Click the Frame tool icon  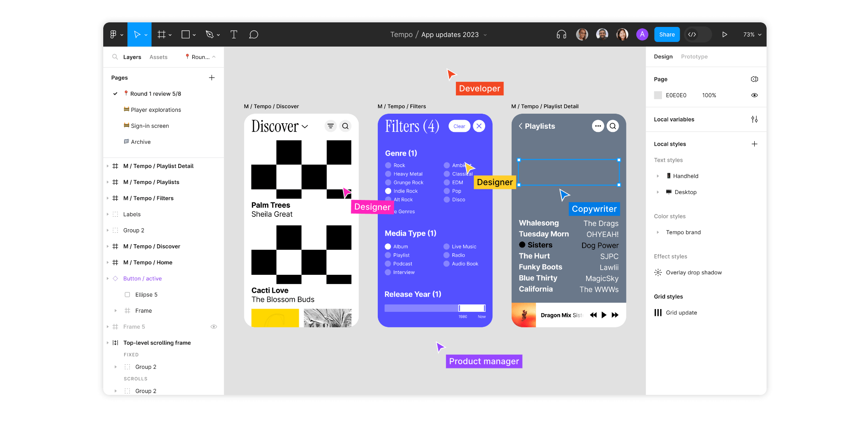[161, 35]
